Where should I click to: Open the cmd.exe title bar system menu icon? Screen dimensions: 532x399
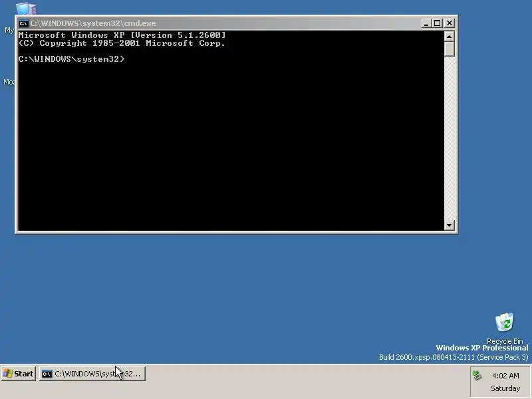[23, 23]
